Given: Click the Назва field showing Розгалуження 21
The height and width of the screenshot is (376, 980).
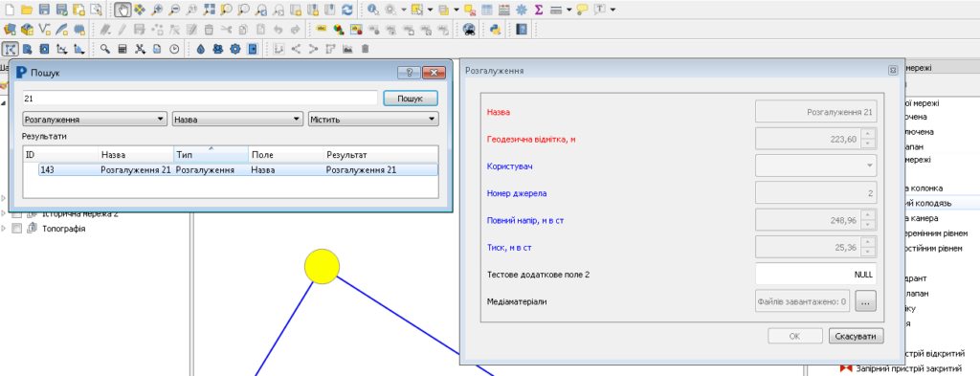Looking at the screenshot, I should (x=815, y=112).
